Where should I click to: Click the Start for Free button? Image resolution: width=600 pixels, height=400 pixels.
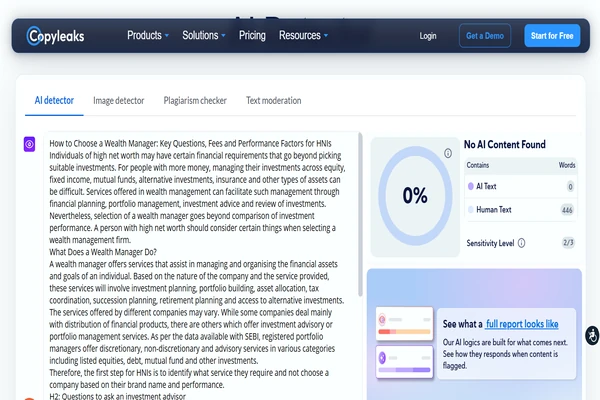click(x=552, y=36)
